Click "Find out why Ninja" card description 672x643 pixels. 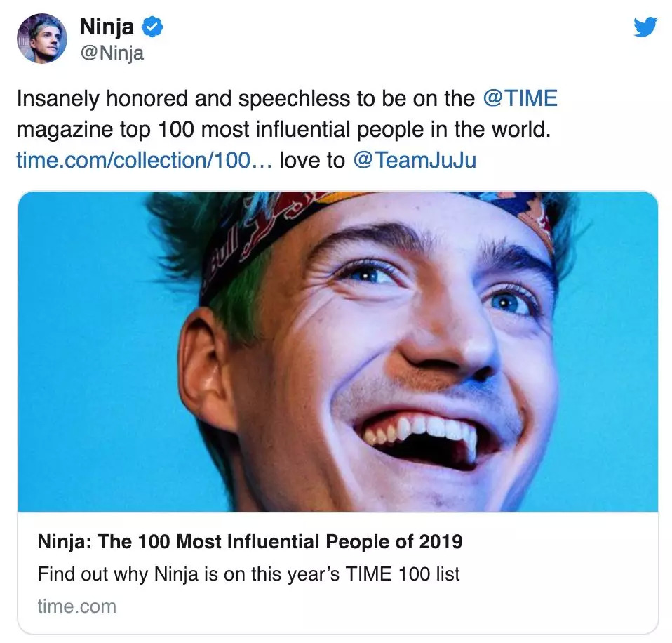(x=248, y=574)
